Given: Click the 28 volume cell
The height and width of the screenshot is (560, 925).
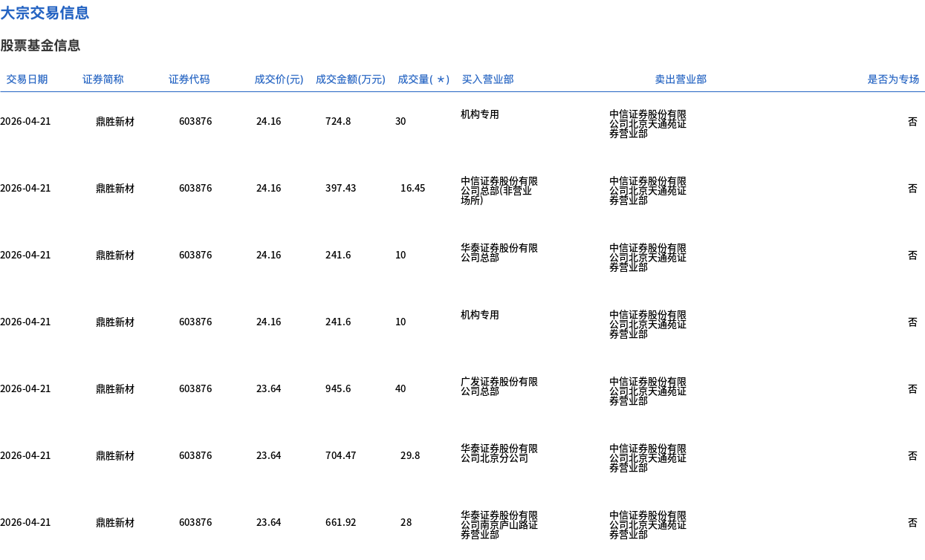Looking at the screenshot, I should coord(406,523).
